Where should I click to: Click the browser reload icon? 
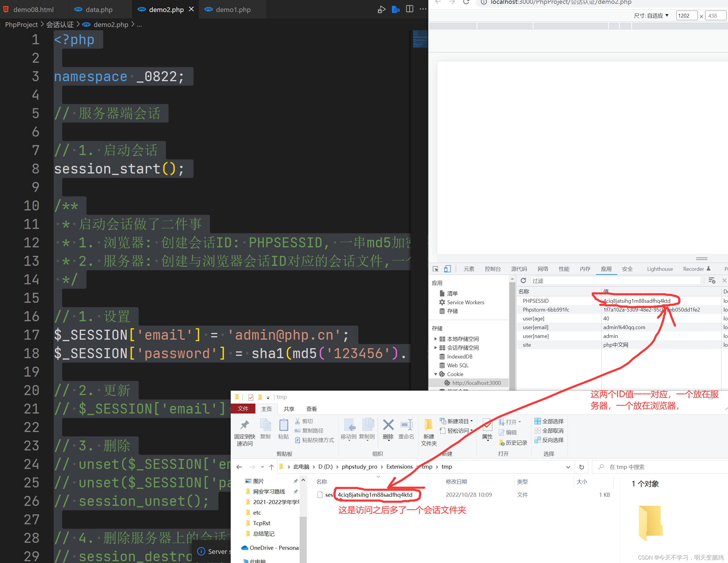coord(466,2)
